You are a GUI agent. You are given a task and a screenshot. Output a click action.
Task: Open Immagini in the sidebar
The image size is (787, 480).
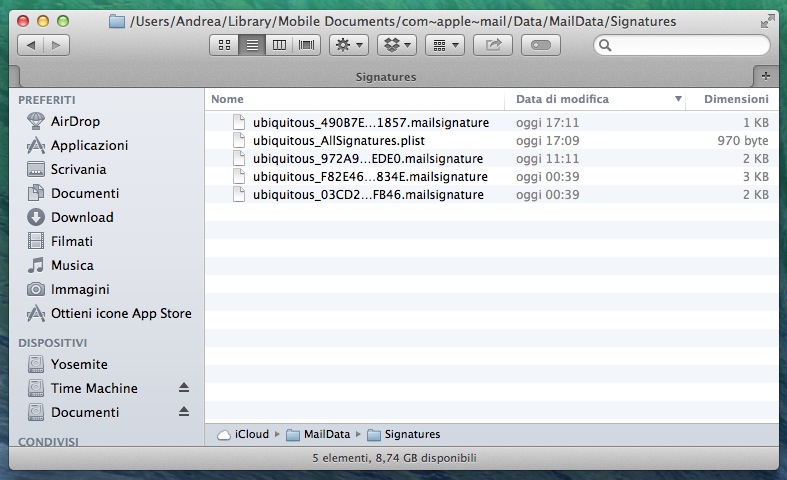coord(80,289)
